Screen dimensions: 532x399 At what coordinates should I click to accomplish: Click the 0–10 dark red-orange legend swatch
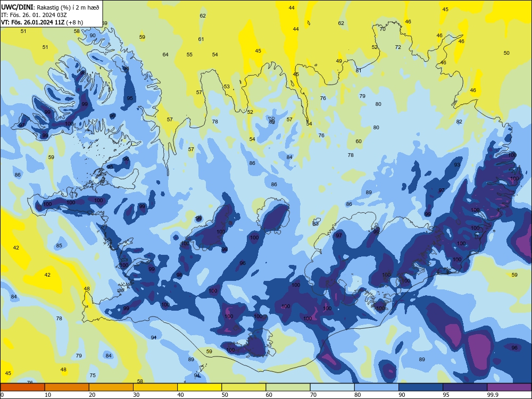(x=22, y=387)
